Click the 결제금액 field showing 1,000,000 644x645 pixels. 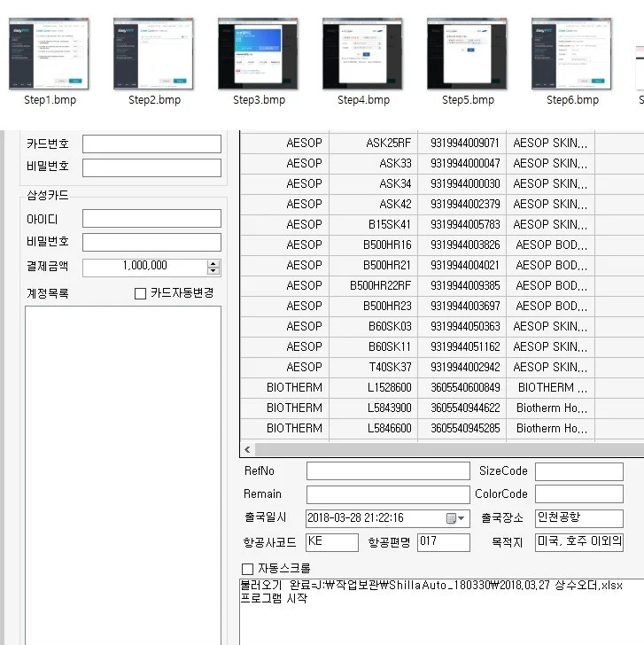[144, 268]
